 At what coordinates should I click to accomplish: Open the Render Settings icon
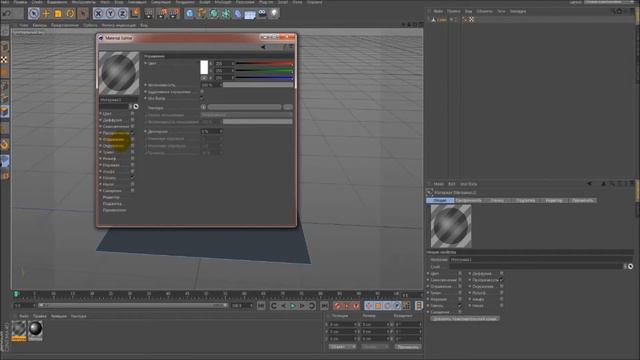[x=174, y=13]
